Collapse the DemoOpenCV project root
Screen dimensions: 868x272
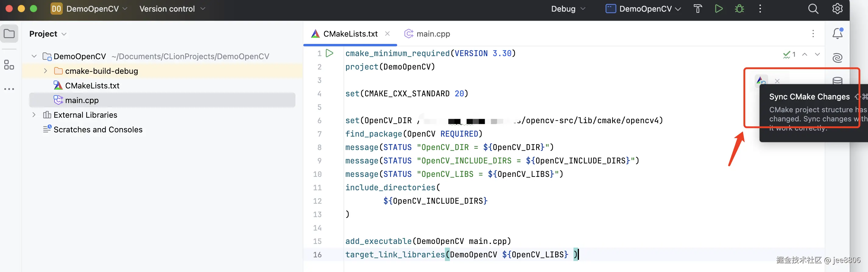tap(34, 56)
